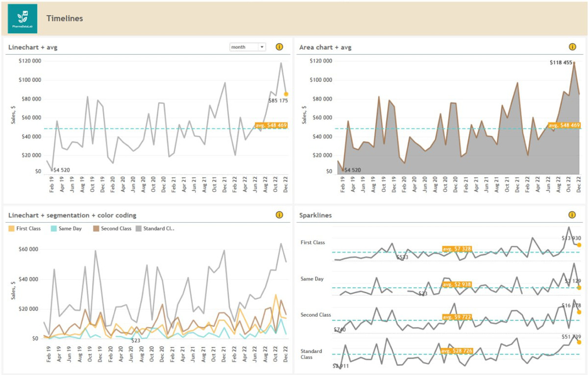588x375 pixels.
Task: Click the $51 739 Standard Class sparkline value
Action: point(571,337)
